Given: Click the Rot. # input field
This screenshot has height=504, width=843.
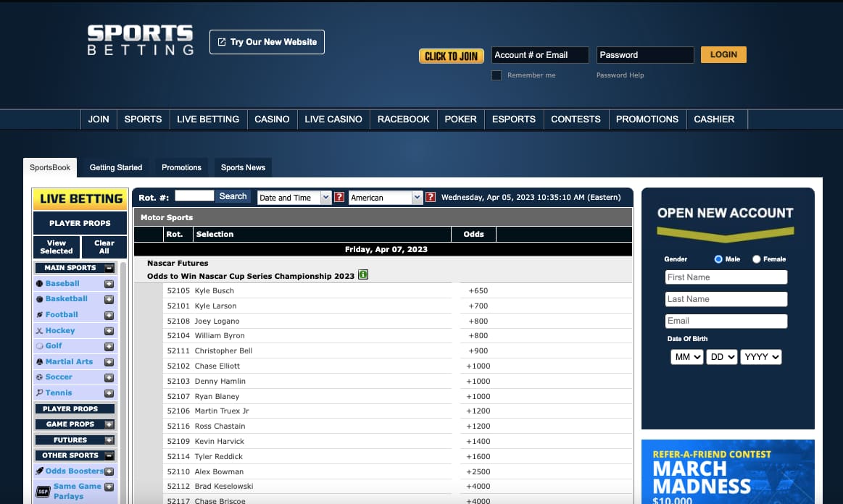Looking at the screenshot, I should [x=194, y=196].
